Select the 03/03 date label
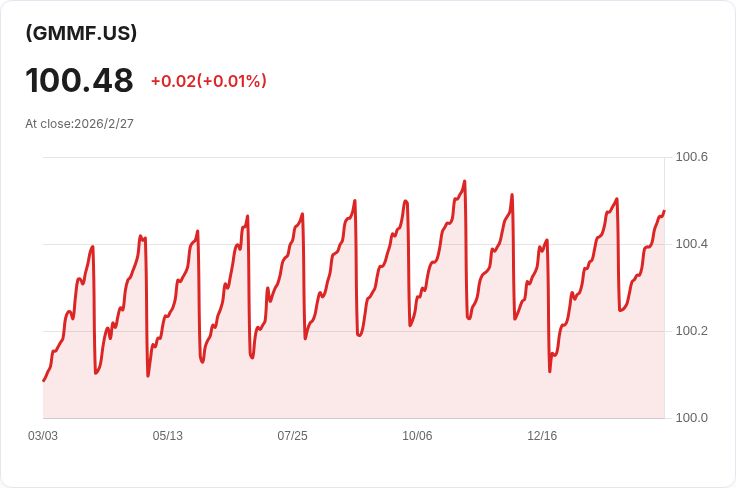736x488 pixels. tap(43, 436)
